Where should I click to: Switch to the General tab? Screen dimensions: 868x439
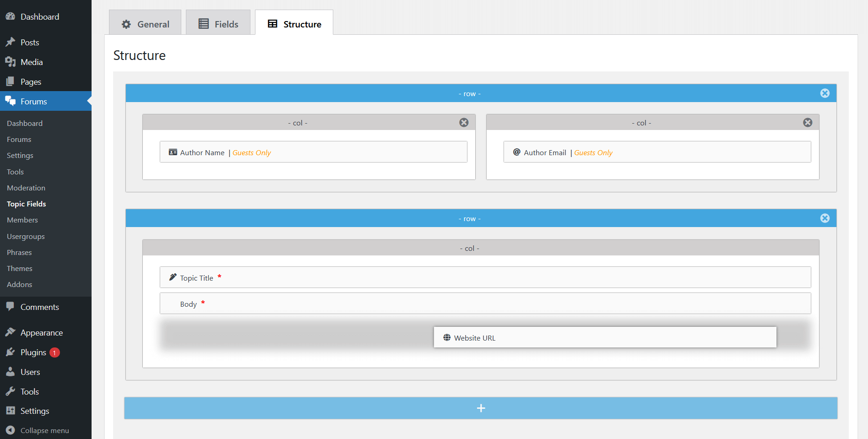tap(145, 24)
